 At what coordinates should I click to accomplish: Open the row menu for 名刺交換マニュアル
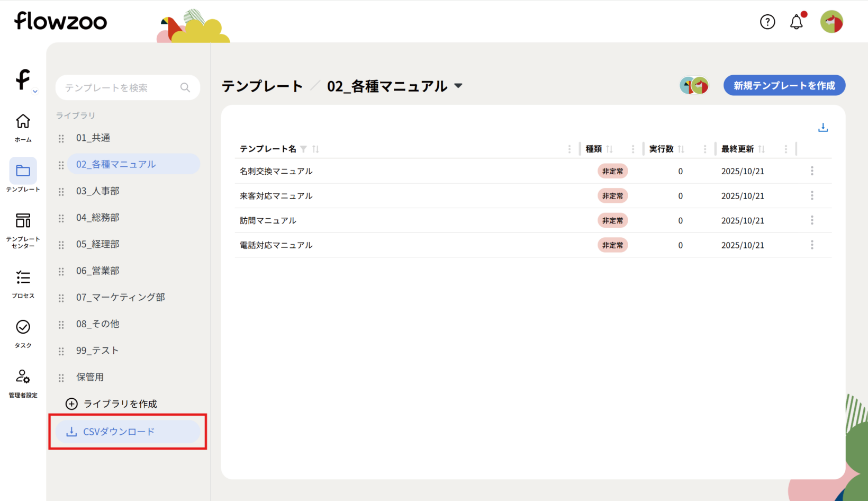pos(811,171)
